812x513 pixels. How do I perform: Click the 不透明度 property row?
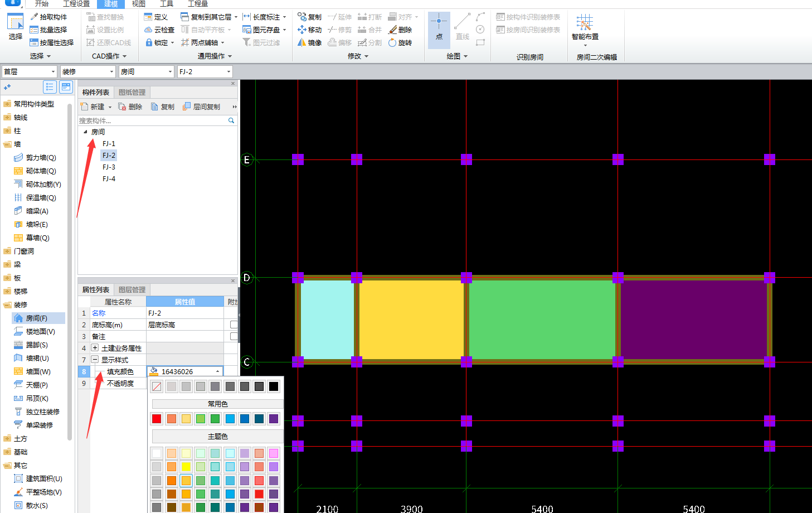click(120, 383)
